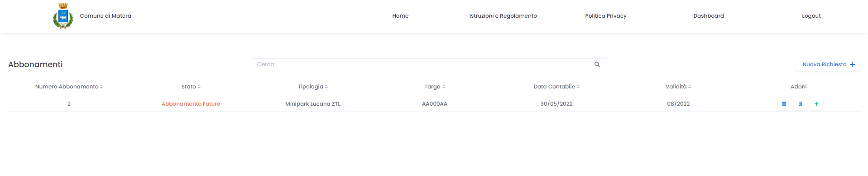
Task: Click the green plus icon in Azioni
Action: pyautogui.click(x=816, y=104)
